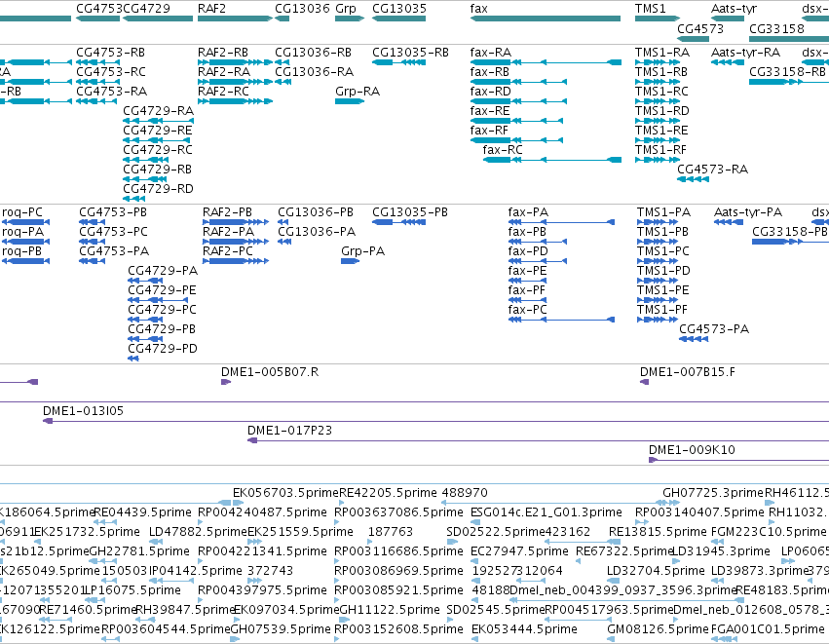Viewport: 829px width, 644px height.
Task: Select the TMS1-RF transcript label
Action: coord(660,150)
